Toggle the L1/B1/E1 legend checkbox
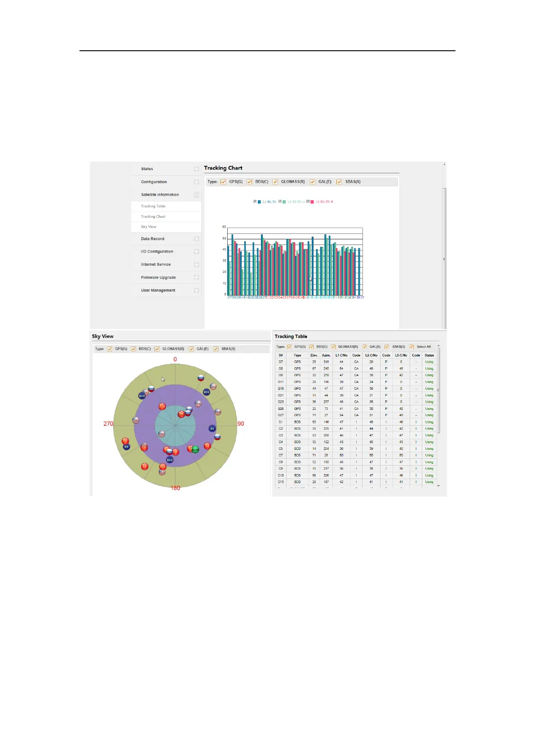 coord(255,202)
